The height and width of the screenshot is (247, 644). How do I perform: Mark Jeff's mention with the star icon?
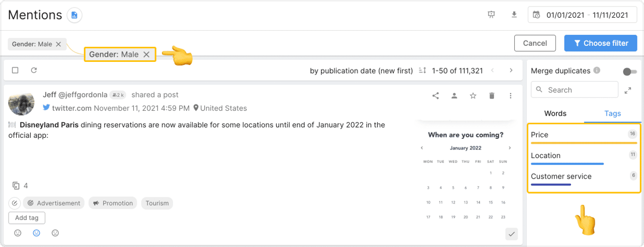(473, 96)
